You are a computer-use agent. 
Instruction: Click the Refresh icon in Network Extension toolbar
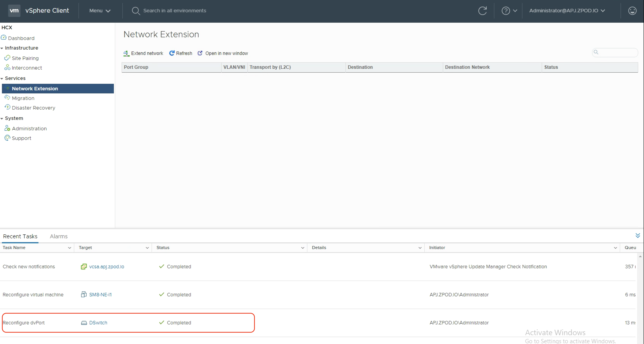click(x=172, y=53)
